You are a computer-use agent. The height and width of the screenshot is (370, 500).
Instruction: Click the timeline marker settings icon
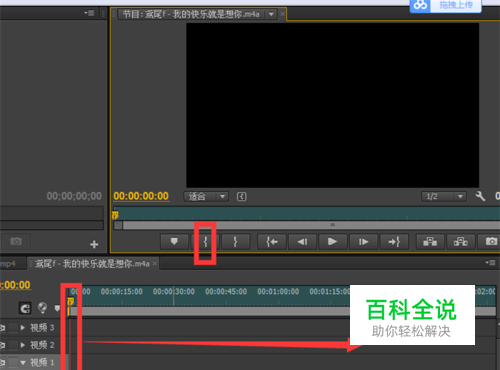tap(42, 307)
